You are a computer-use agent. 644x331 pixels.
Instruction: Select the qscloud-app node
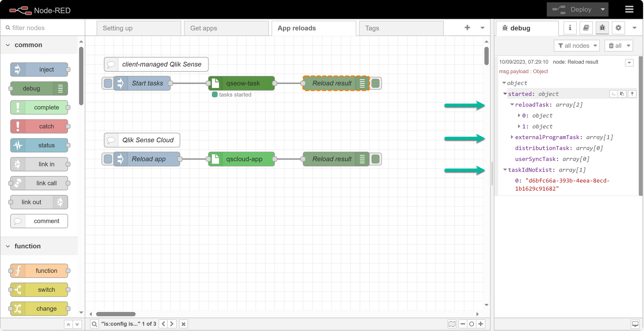[x=241, y=159]
